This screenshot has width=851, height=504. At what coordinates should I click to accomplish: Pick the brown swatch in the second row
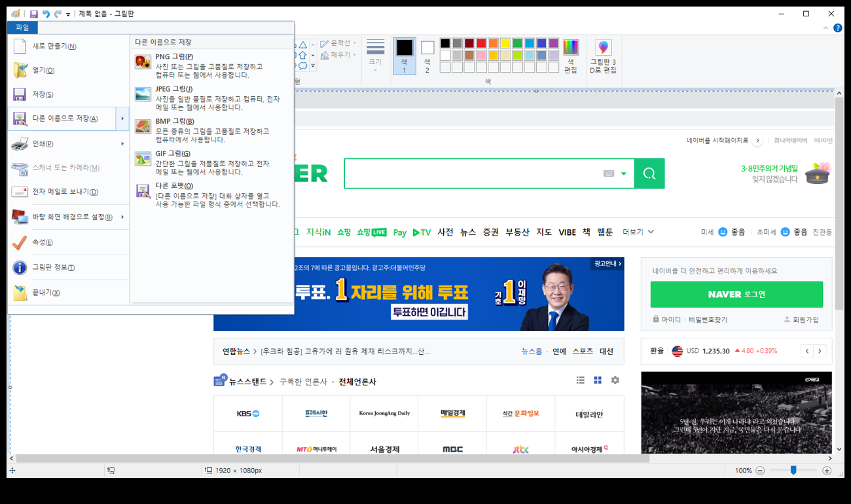469,55
